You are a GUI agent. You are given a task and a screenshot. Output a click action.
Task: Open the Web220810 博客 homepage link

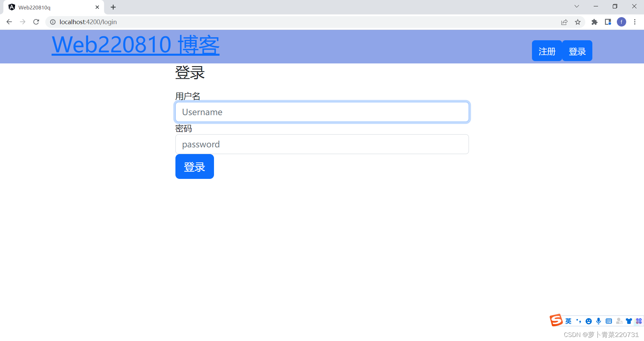click(136, 45)
